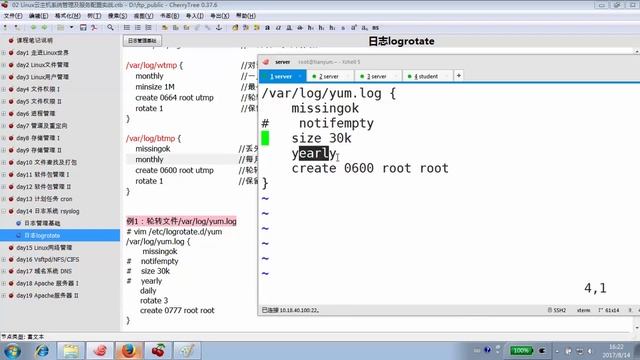Click the Export to PDF toolbar icon
This screenshot has height=360, width=640.
pos(94,28)
